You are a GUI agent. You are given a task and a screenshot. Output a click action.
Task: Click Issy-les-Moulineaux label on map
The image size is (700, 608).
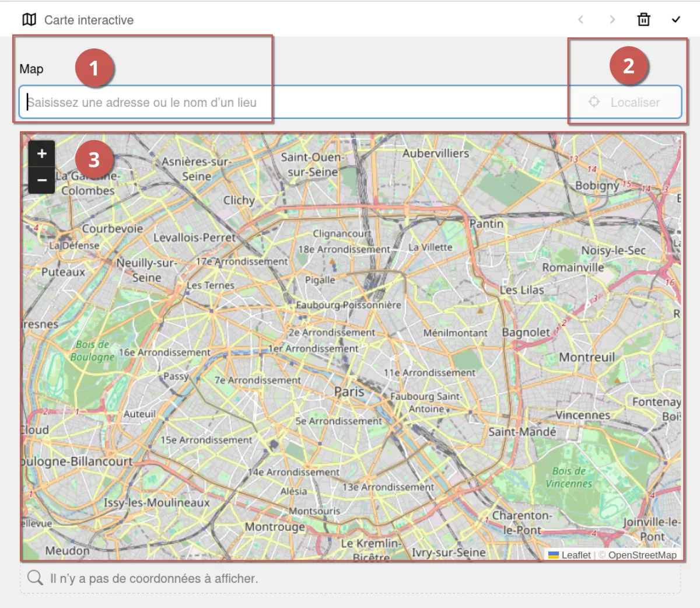tap(156, 502)
